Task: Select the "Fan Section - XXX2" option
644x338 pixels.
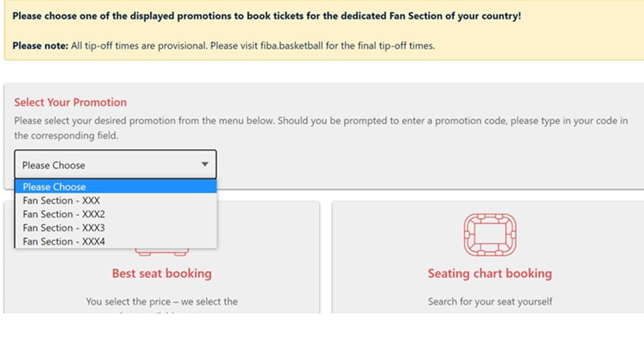Action: tap(64, 214)
